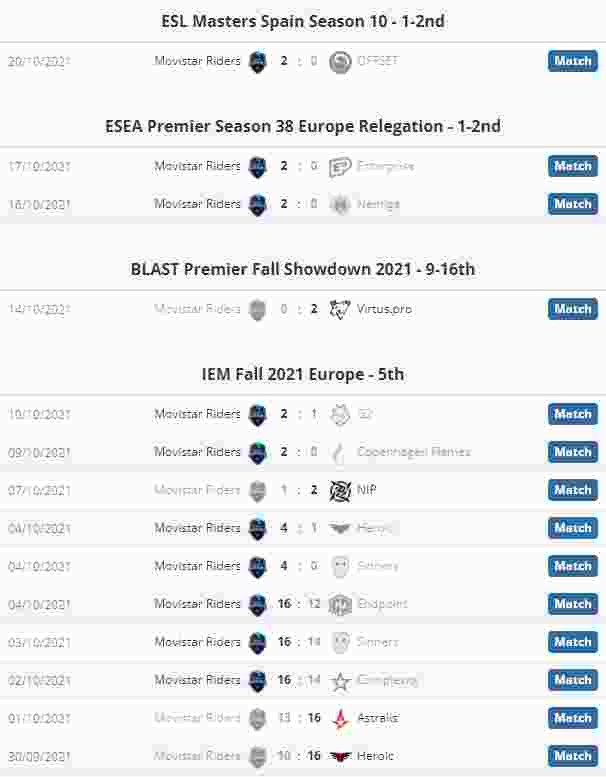
Task: Click Movistar Riders logo in 20/10/2021 row
Action: click(258, 61)
